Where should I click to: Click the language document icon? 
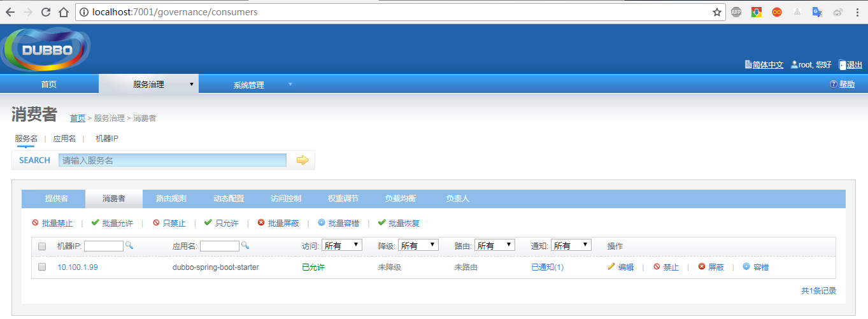(x=748, y=64)
